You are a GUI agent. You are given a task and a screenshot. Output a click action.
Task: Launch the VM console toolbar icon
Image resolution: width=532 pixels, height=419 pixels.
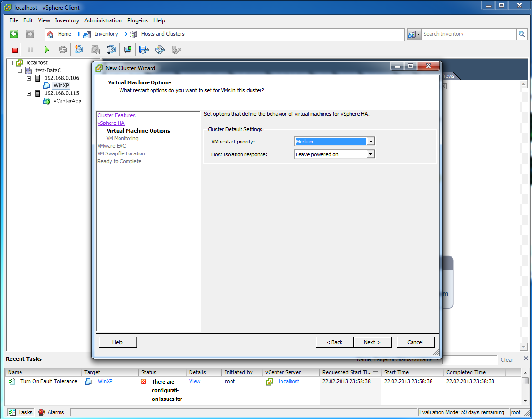click(x=128, y=50)
